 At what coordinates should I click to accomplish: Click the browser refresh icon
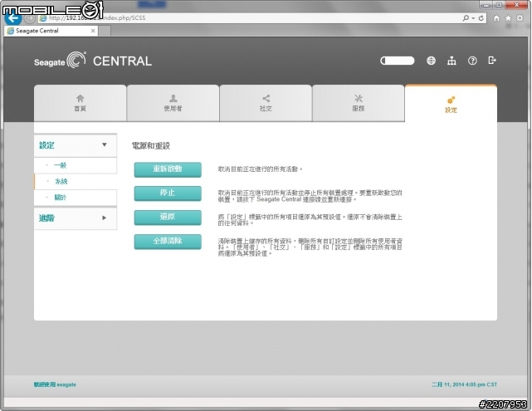[x=481, y=18]
